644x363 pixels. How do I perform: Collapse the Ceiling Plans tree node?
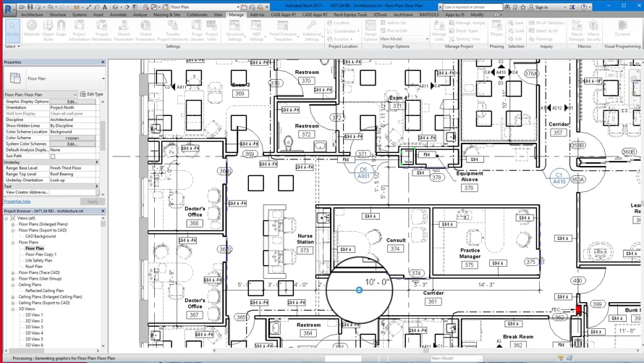(13, 285)
